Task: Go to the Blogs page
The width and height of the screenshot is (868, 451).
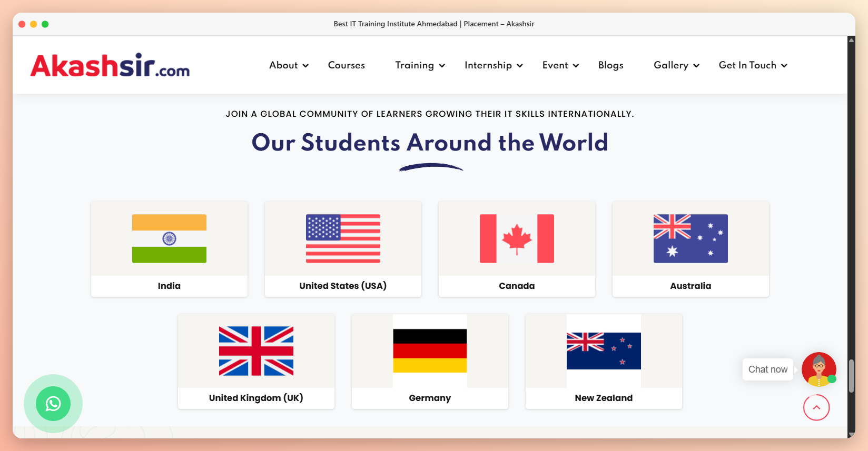Action: tap(611, 65)
